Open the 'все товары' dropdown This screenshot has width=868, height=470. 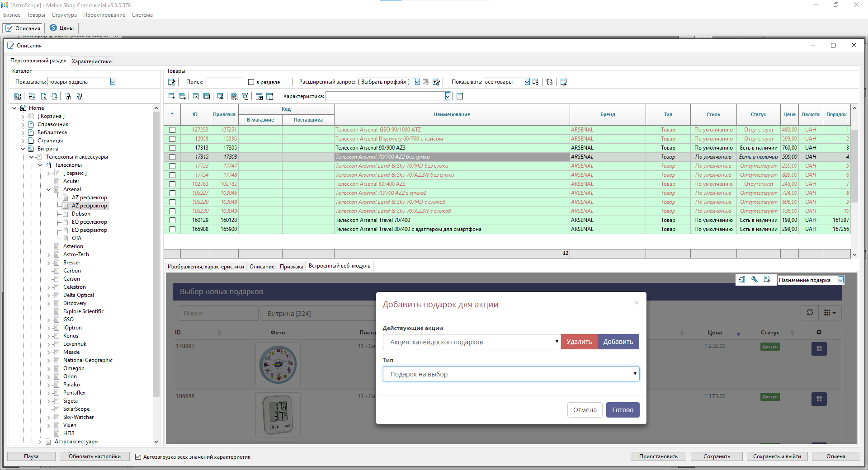point(527,82)
